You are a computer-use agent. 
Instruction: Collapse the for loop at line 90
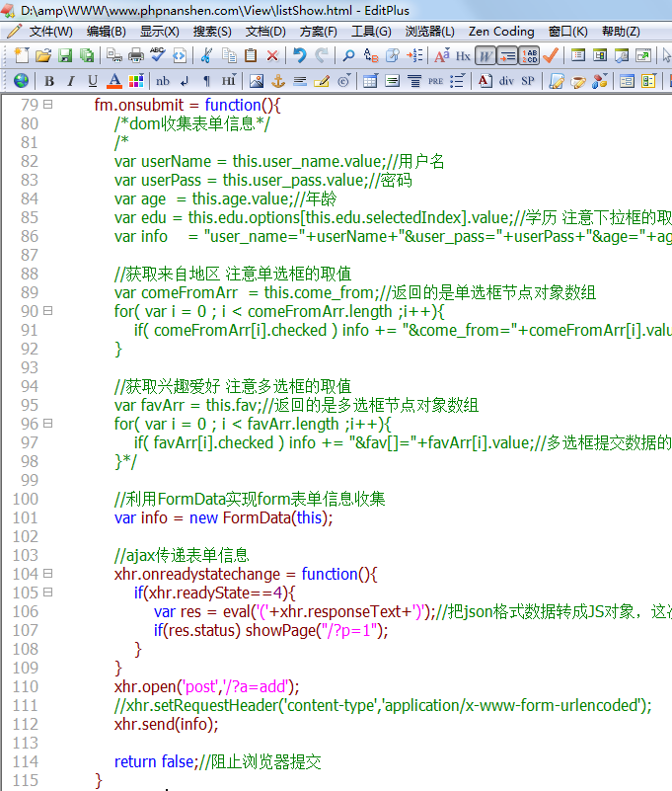48,311
